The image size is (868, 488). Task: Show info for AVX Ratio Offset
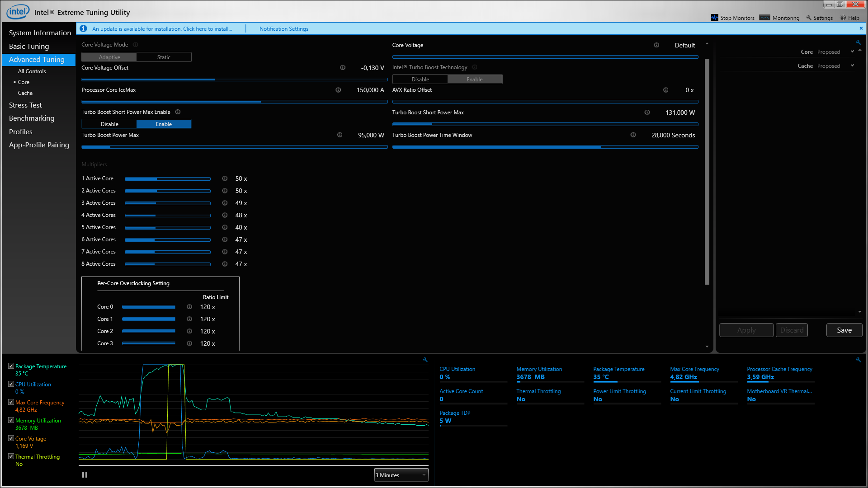point(665,90)
